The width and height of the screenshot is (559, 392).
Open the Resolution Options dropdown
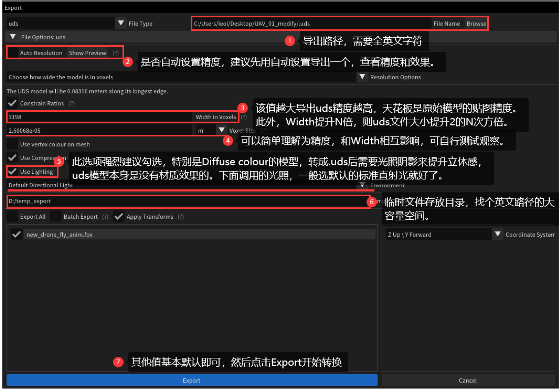coord(362,77)
